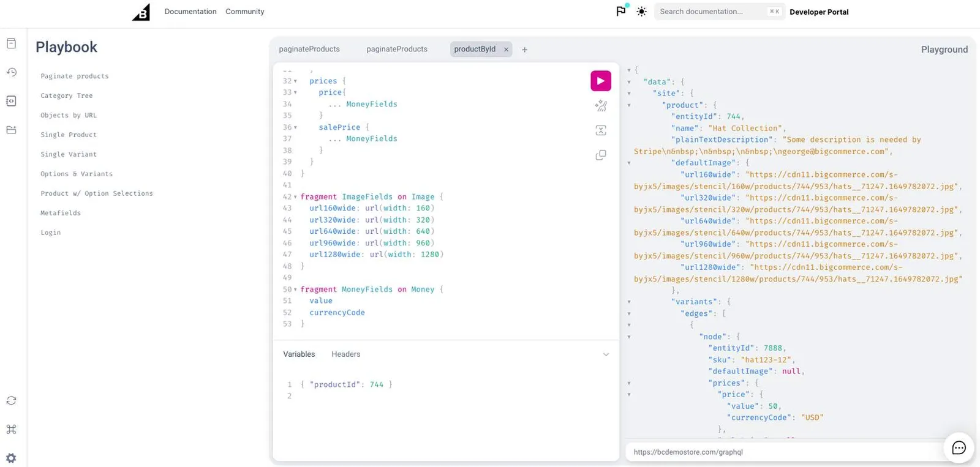Open the Community menu

tap(245, 12)
